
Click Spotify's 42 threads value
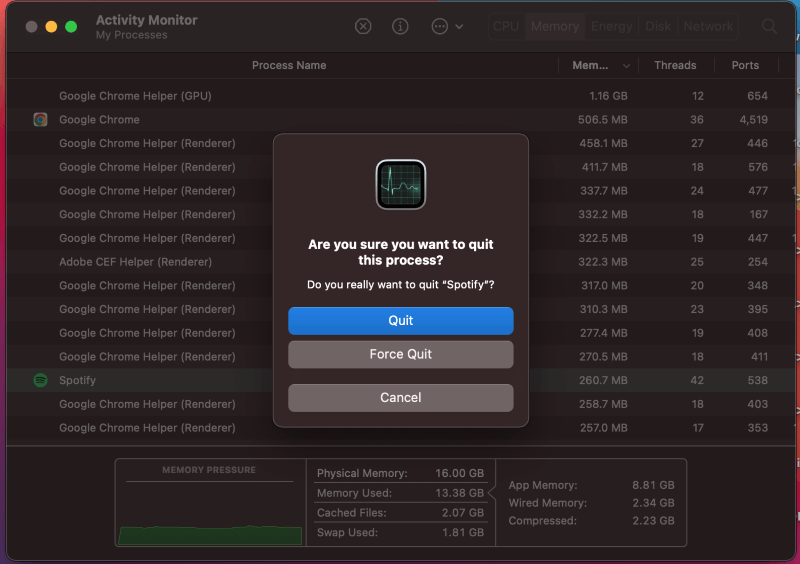(697, 380)
